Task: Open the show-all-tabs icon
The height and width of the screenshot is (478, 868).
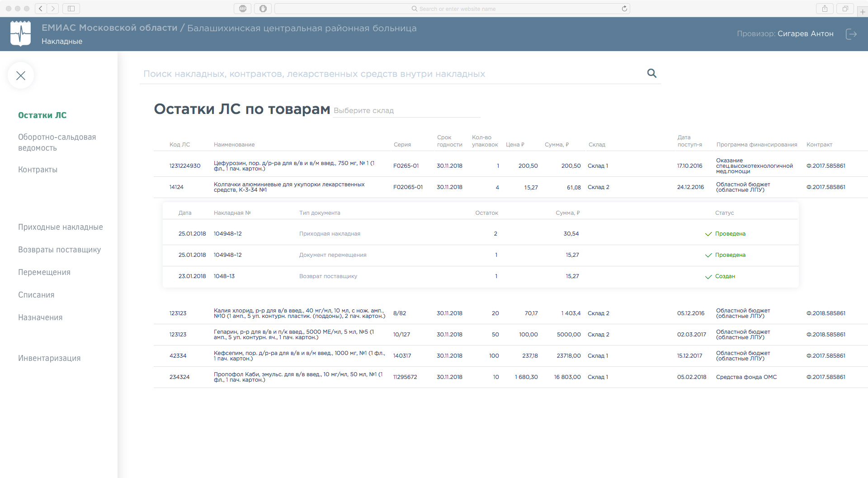Action: 845,8
